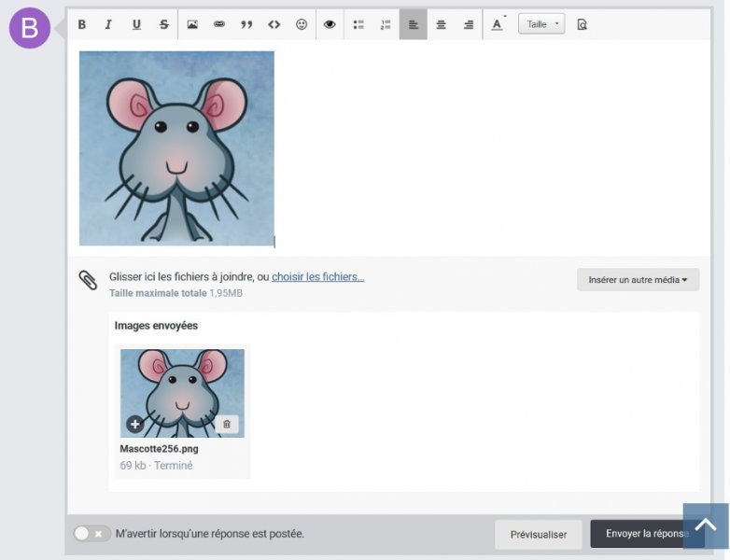Click the 'choisir les fichiers...' link

coord(317,277)
